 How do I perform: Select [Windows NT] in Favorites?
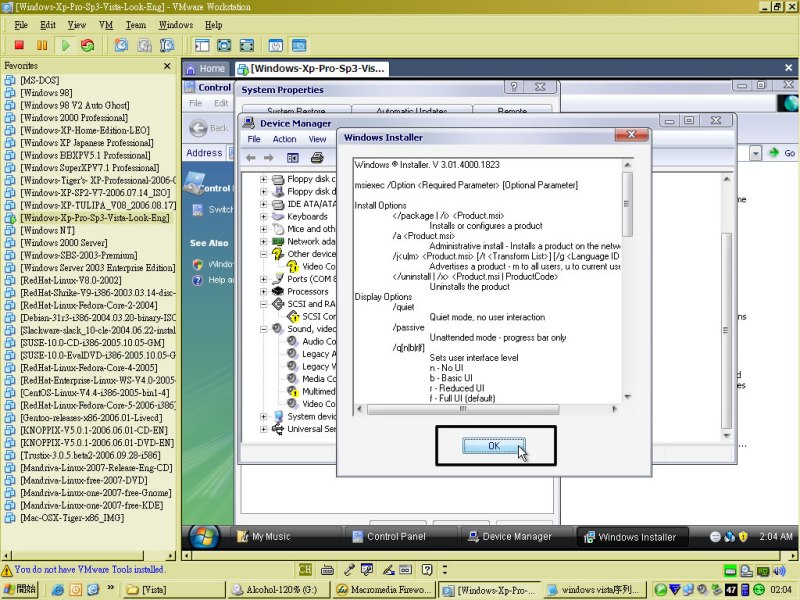47,230
